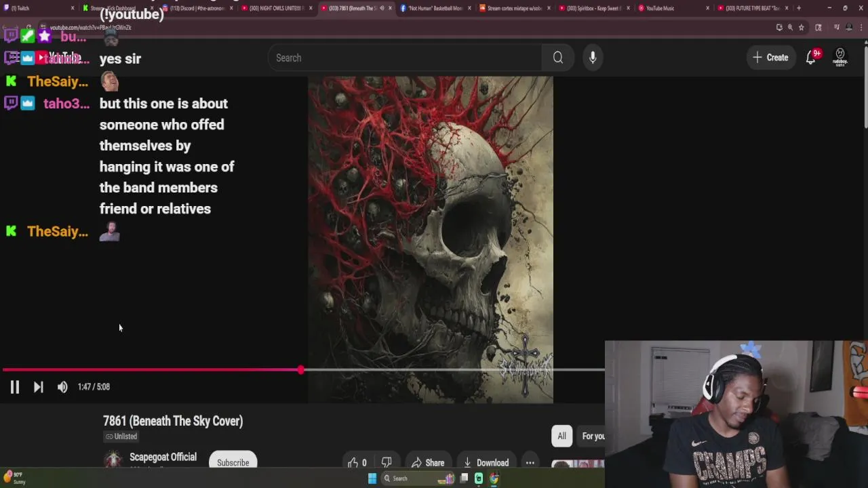Switch to the Kick Dashboard browser tab

point(117,8)
